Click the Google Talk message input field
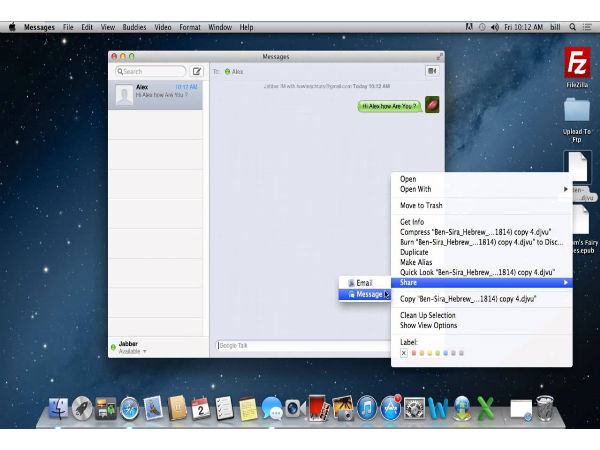Viewport: 600px width, 450px height. tap(303, 346)
